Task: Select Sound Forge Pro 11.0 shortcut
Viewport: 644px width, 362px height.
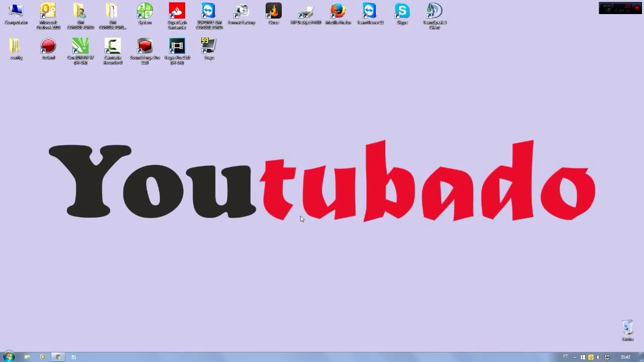Action: coord(145,51)
